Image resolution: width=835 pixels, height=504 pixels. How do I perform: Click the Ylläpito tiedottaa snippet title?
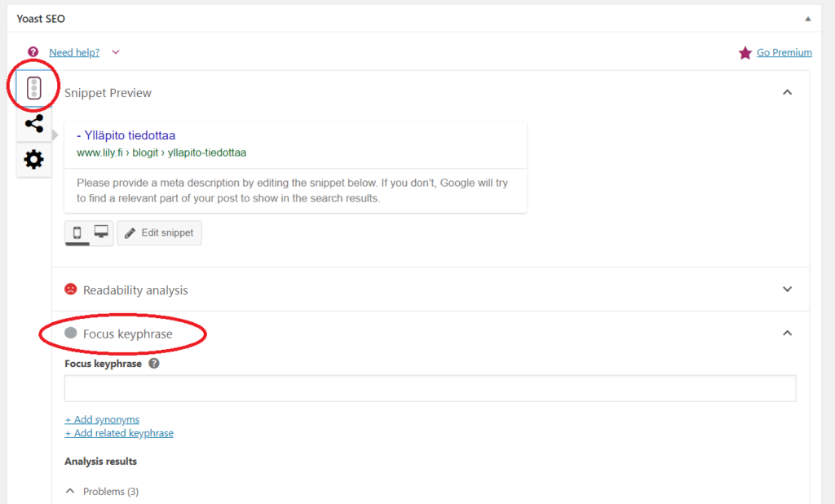tap(126, 135)
